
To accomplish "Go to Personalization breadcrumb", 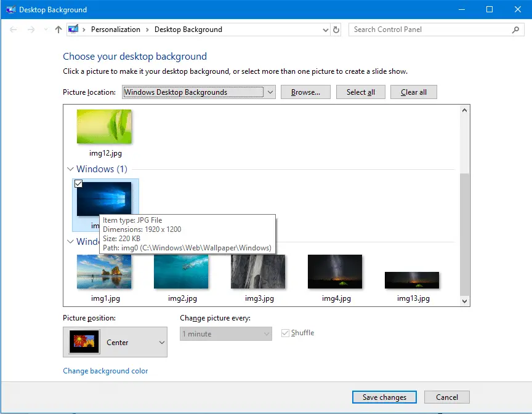I will [115, 30].
